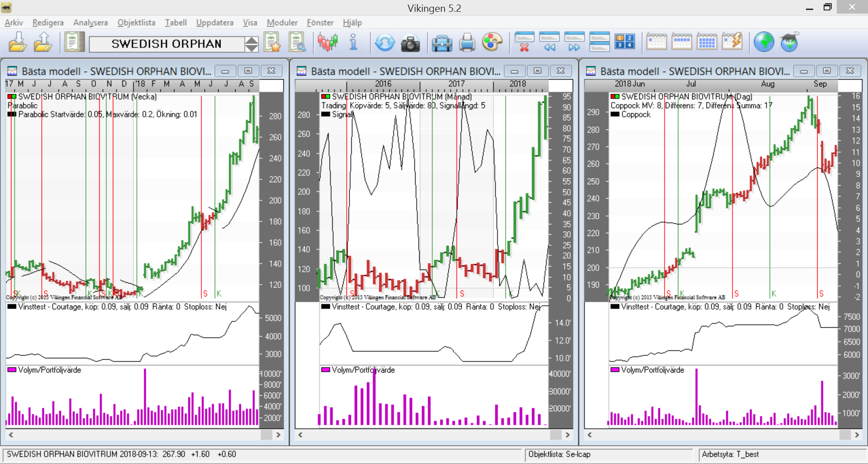Maximize the middle monthly chart window

[x=537, y=71]
